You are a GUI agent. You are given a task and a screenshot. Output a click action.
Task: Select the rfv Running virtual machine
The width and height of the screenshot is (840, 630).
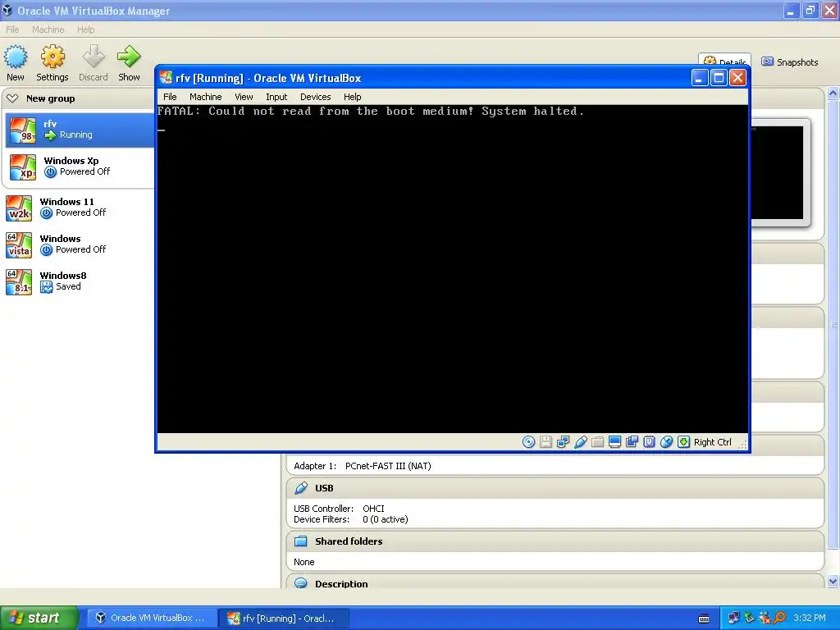80,130
